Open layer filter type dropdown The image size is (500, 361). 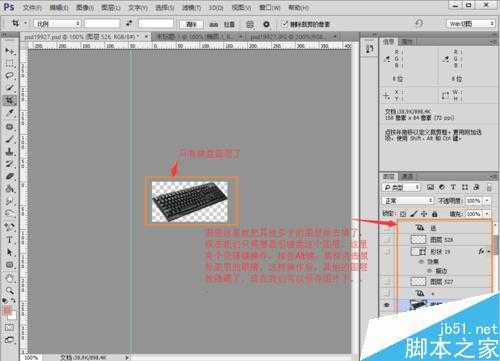[401, 188]
